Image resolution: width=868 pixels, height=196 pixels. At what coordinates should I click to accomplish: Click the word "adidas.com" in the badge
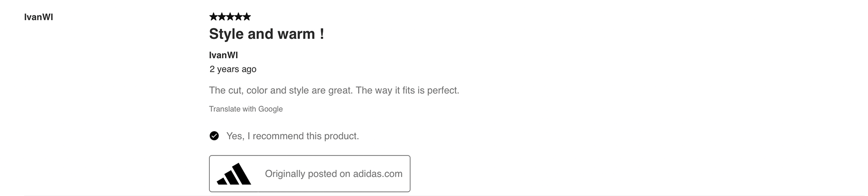click(x=377, y=174)
